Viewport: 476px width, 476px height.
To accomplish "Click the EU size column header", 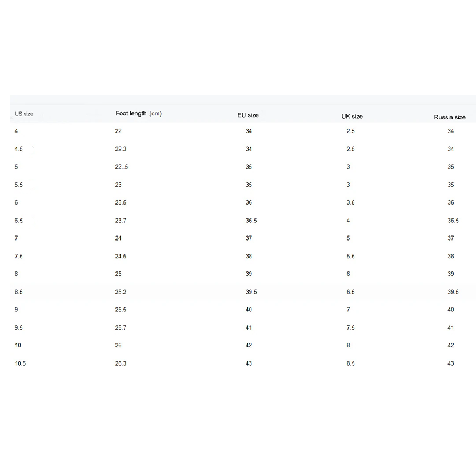I will (248, 115).
